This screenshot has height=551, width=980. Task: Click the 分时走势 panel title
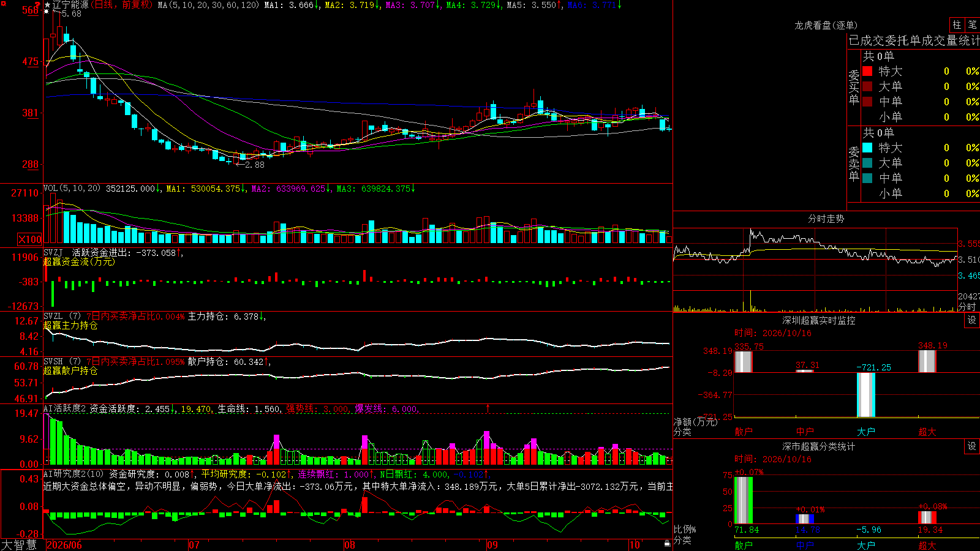pyautogui.click(x=826, y=219)
